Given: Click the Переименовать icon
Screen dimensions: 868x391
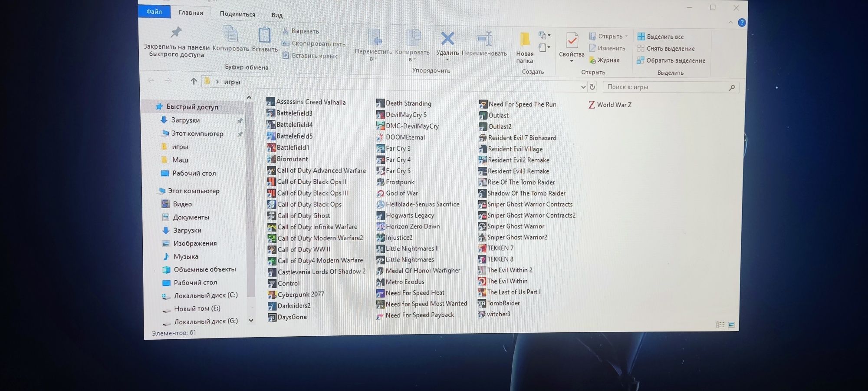Looking at the screenshot, I should (x=484, y=39).
